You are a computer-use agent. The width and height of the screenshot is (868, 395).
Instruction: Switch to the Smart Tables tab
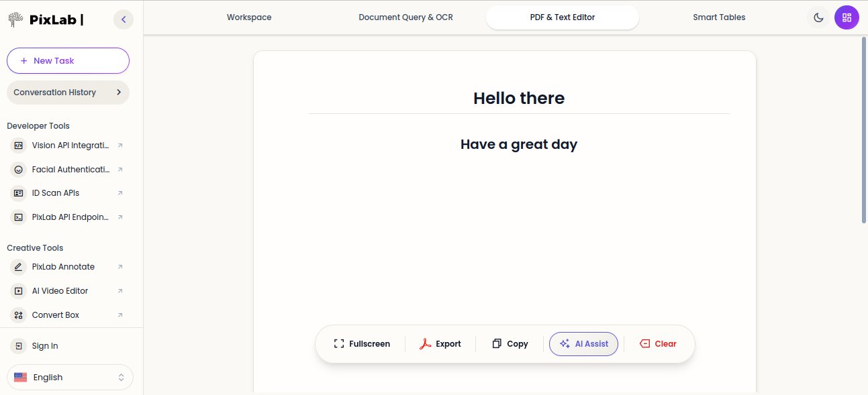tap(719, 17)
